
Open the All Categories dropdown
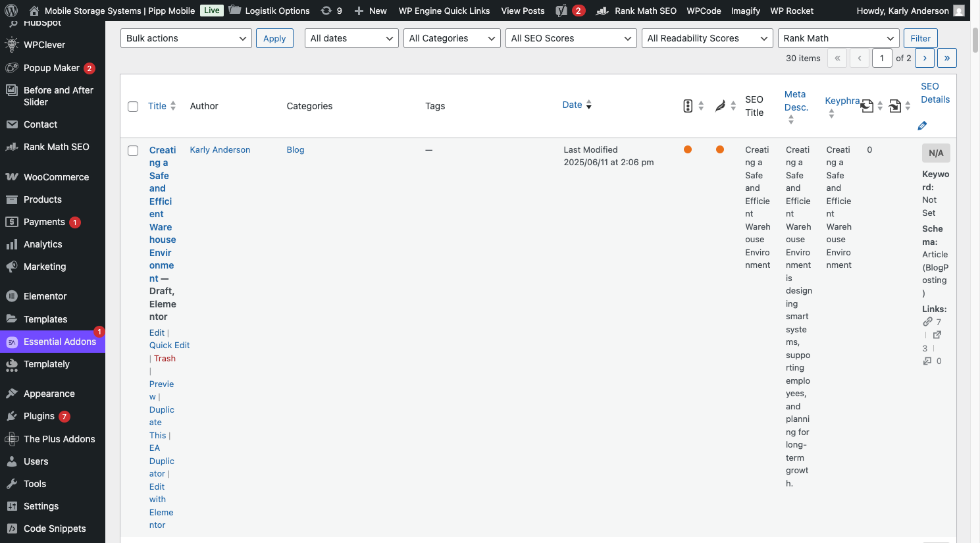[452, 38]
